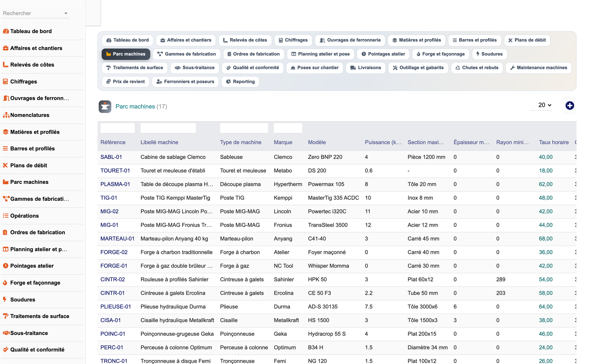Click the Parc machines heading link
The image size is (589, 364).
point(135,106)
